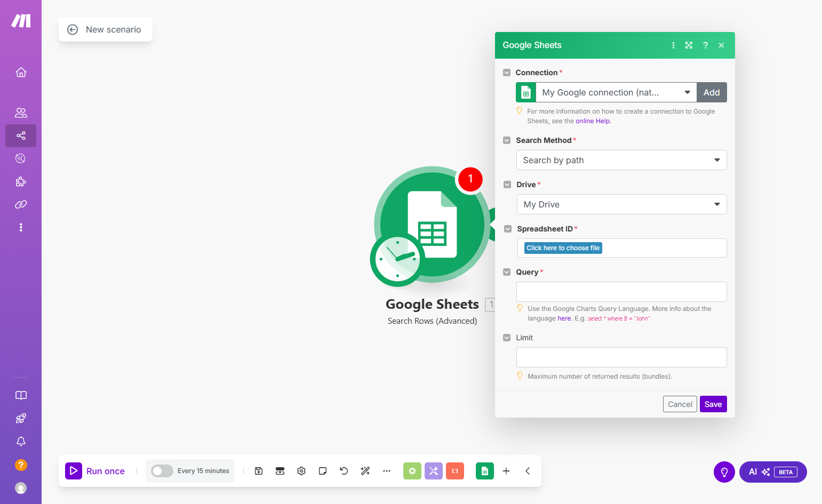This screenshot has height=504, width=822.
Task: Collapse the bottom toolbar with chevron
Action: pos(528,471)
